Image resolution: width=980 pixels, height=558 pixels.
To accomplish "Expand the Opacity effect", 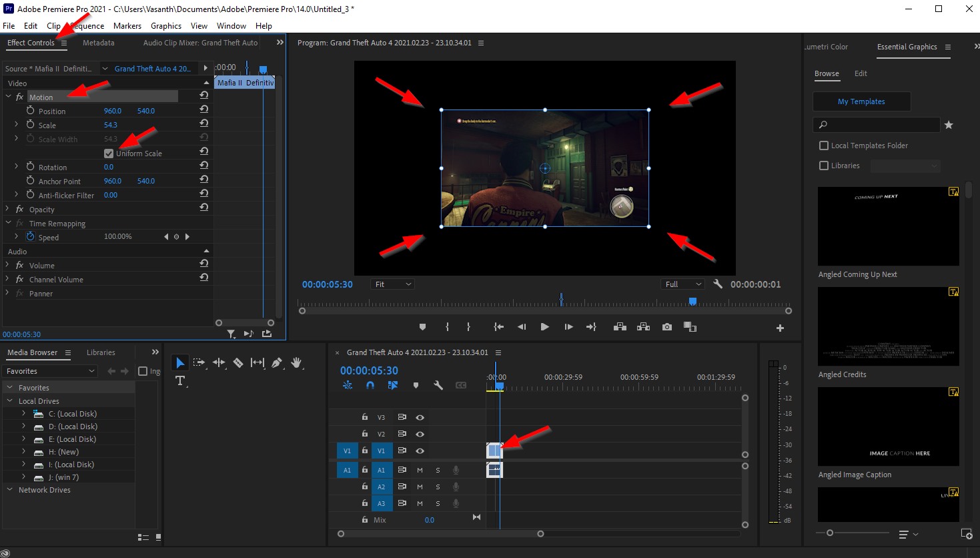I will tap(9, 209).
